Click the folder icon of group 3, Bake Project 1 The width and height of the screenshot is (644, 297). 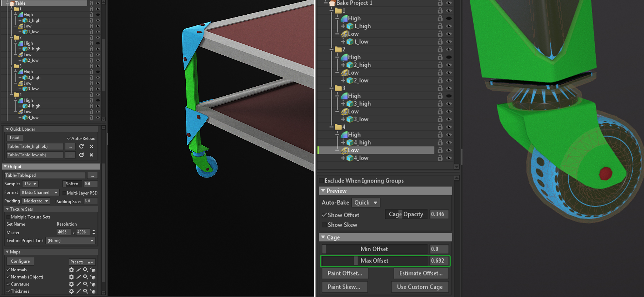338,88
